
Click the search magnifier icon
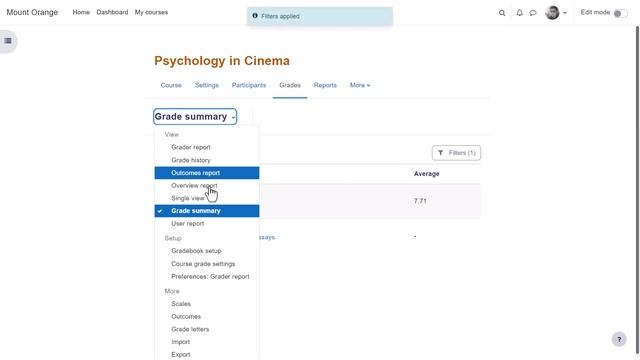click(502, 13)
